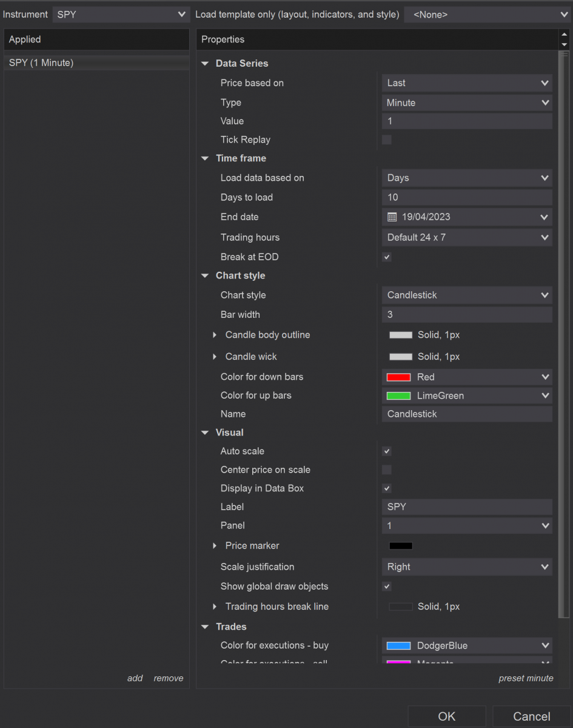Expand the Price marker property
Screen dimensions: 573x728
[x=215, y=546]
